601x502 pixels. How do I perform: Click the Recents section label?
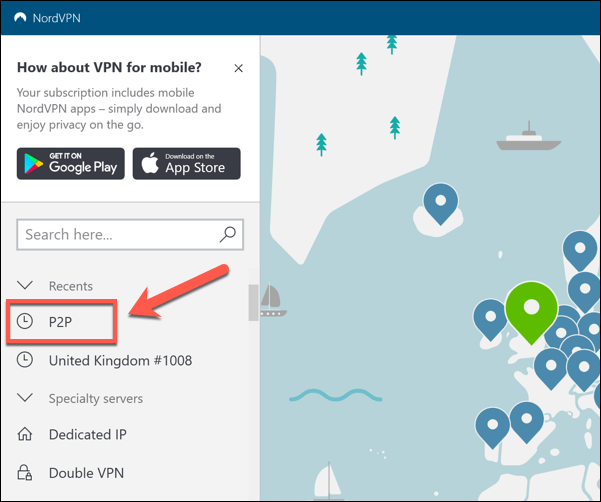click(x=71, y=286)
